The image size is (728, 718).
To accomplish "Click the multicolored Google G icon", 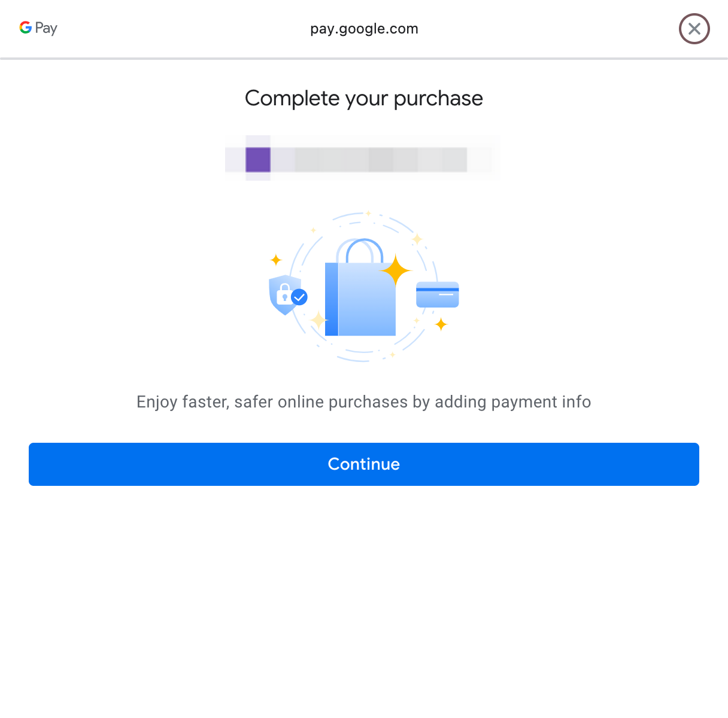I will pyautogui.click(x=26, y=28).
